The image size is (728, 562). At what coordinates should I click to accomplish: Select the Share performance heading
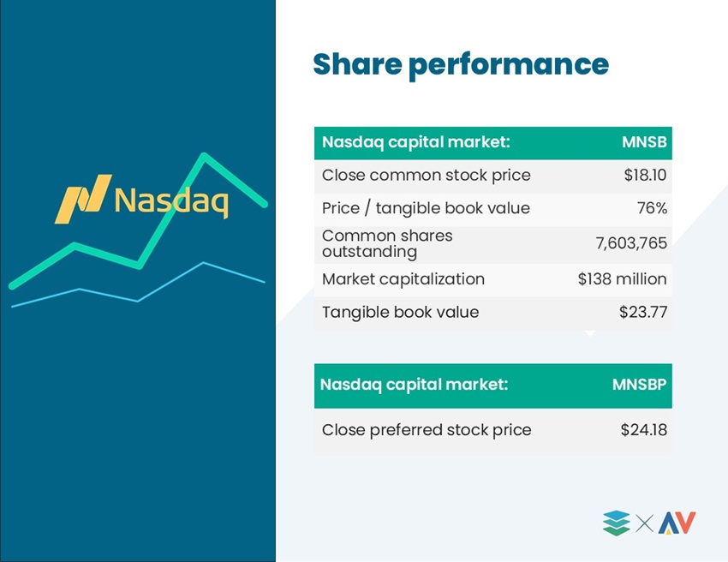pyautogui.click(x=461, y=64)
